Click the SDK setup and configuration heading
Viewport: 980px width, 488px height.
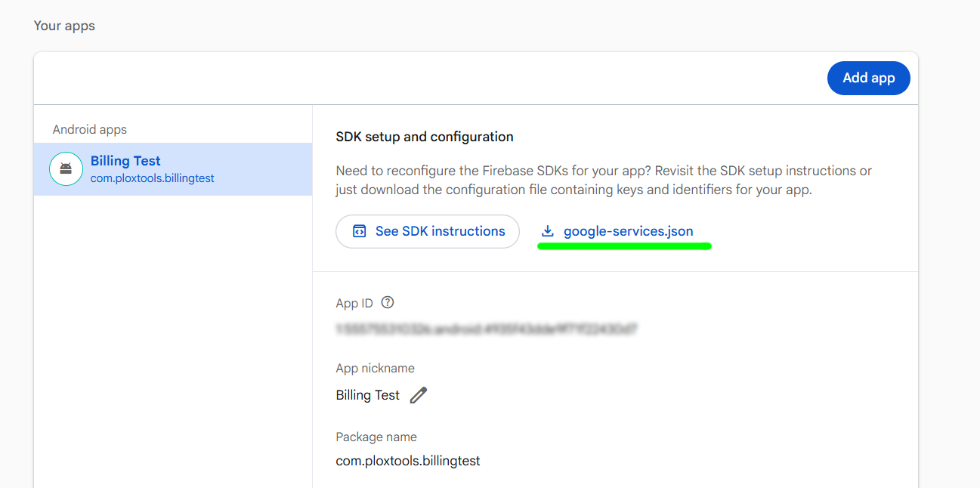coord(425,137)
